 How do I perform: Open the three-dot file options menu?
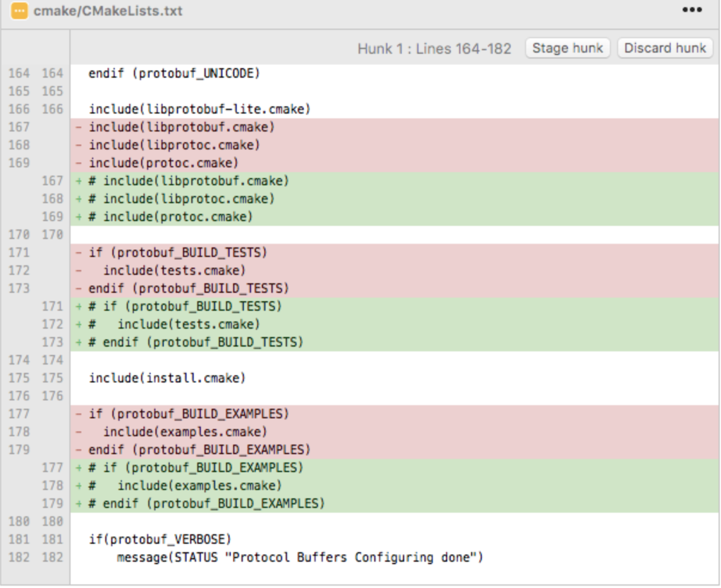pyautogui.click(x=692, y=10)
